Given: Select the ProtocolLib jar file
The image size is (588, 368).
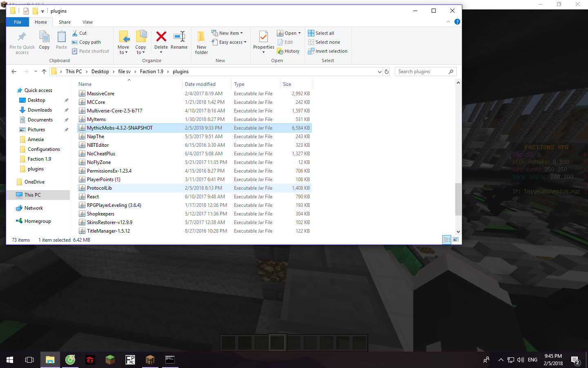Looking at the screenshot, I should click(194, 188).
